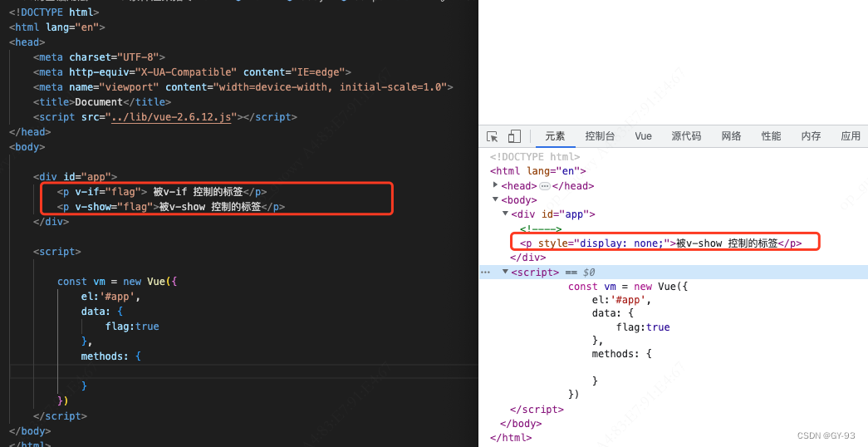Select the html lang="en" row in DevTools
The height and width of the screenshot is (447, 868).
[x=538, y=170]
